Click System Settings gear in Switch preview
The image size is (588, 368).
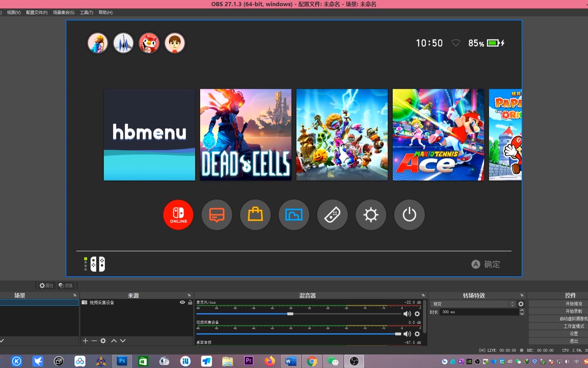pos(371,215)
